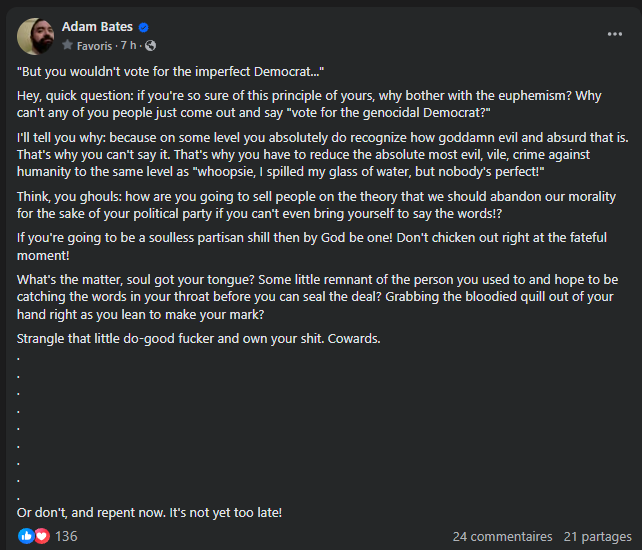This screenshot has width=642, height=550.
Task: Click the "Think, you ghouls" paragraph
Action: (x=300, y=205)
